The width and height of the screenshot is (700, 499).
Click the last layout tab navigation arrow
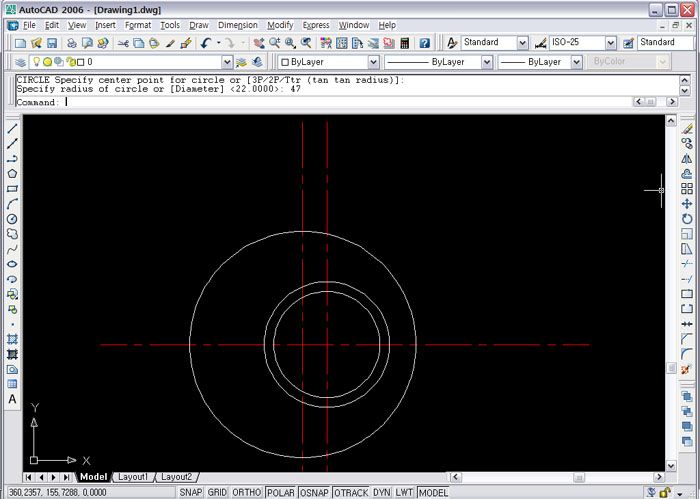click(67, 477)
